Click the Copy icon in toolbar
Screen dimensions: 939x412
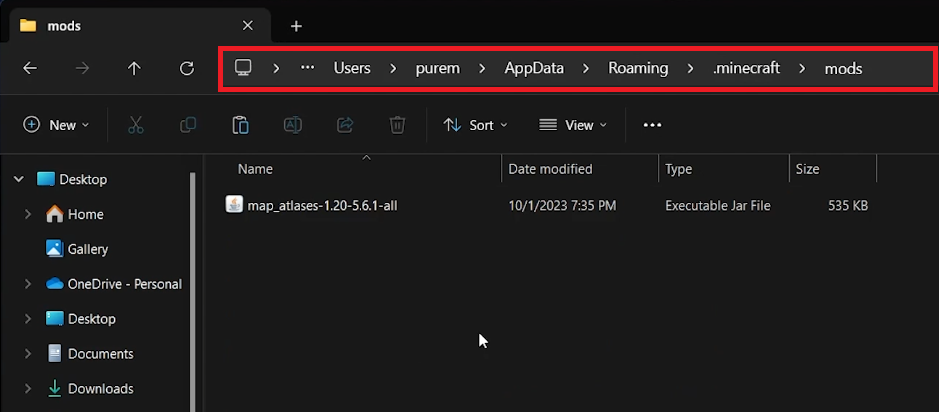pyautogui.click(x=188, y=125)
